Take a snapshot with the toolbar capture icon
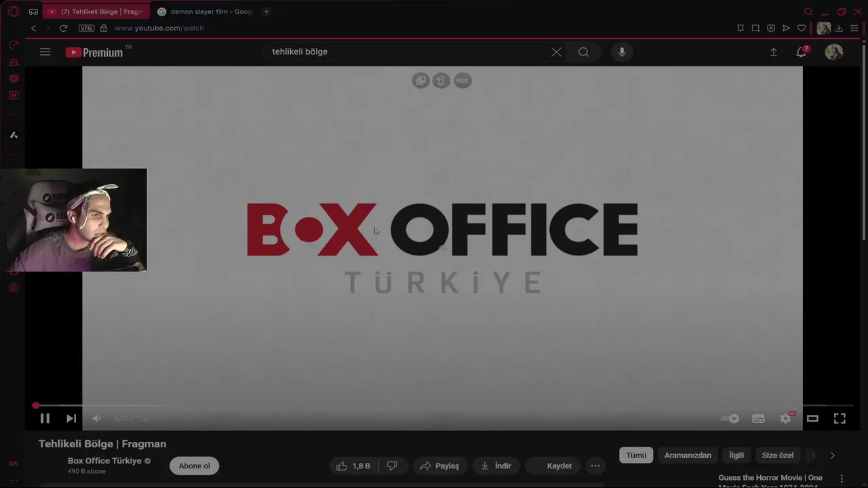This screenshot has height=488, width=868. click(x=755, y=28)
